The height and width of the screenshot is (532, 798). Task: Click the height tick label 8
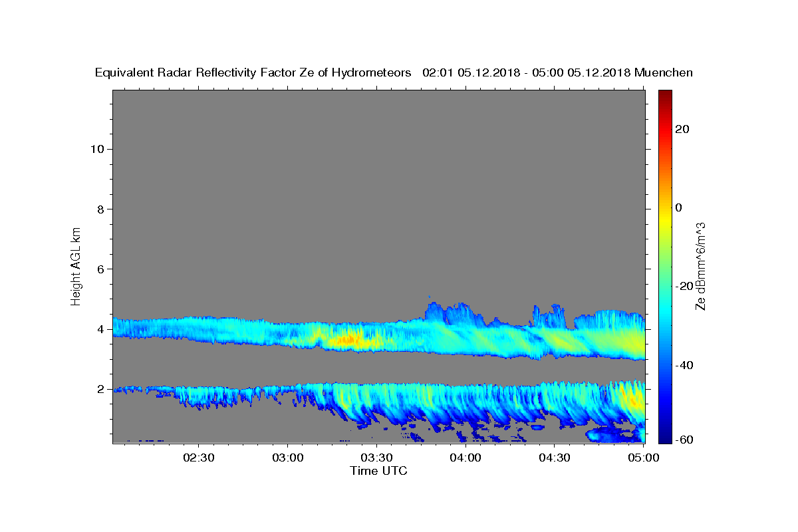pyautogui.click(x=100, y=209)
